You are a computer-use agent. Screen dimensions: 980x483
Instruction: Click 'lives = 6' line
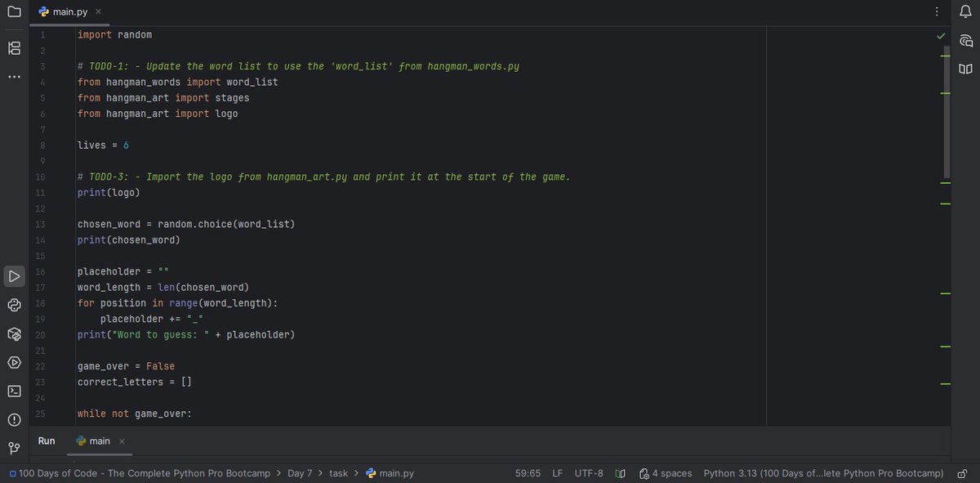[x=103, y=145]
